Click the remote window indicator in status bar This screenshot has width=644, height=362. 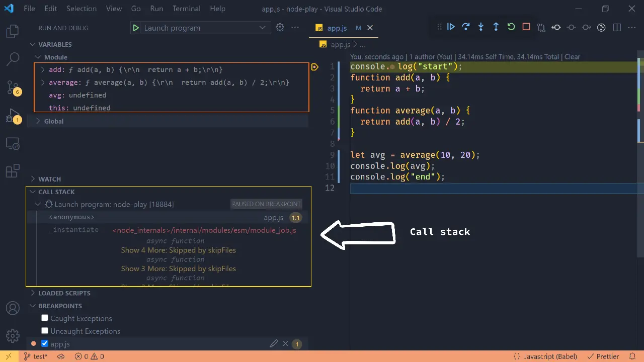tap(9, 356)
